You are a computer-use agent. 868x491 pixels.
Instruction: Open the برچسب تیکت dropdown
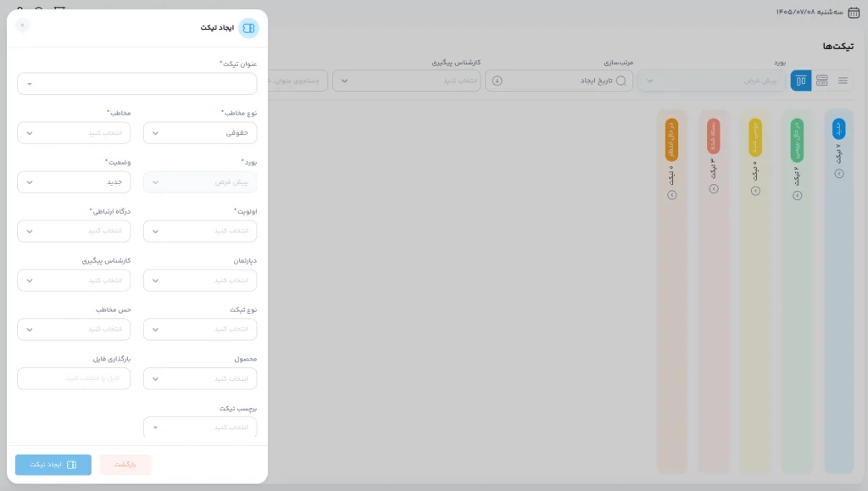(200, 427)
